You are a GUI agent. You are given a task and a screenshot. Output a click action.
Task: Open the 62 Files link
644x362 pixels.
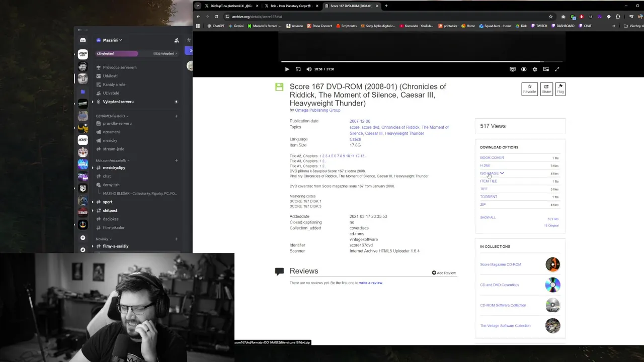(553, 219)
